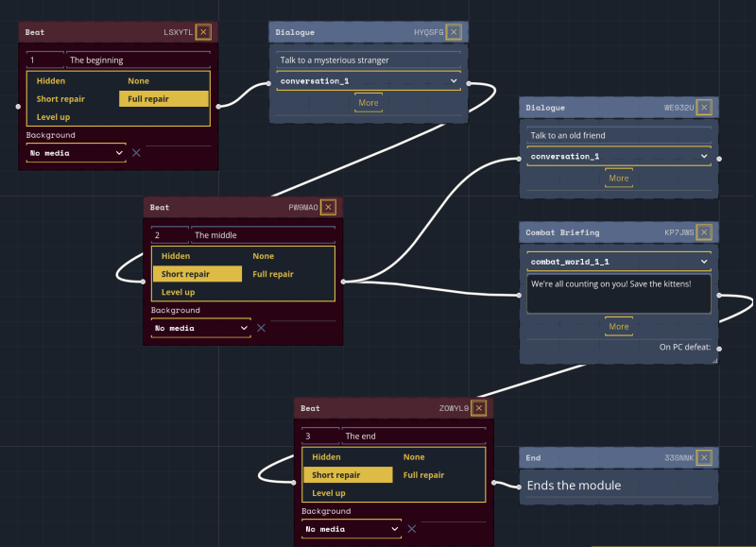Click input port of LSXYTL beat
756x547 pixels.
18,106
